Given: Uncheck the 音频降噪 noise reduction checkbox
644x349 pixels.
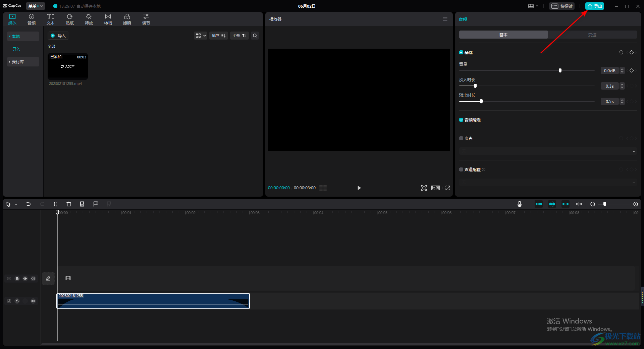Looking at the screenshot, I should click(x=461, y=120).
